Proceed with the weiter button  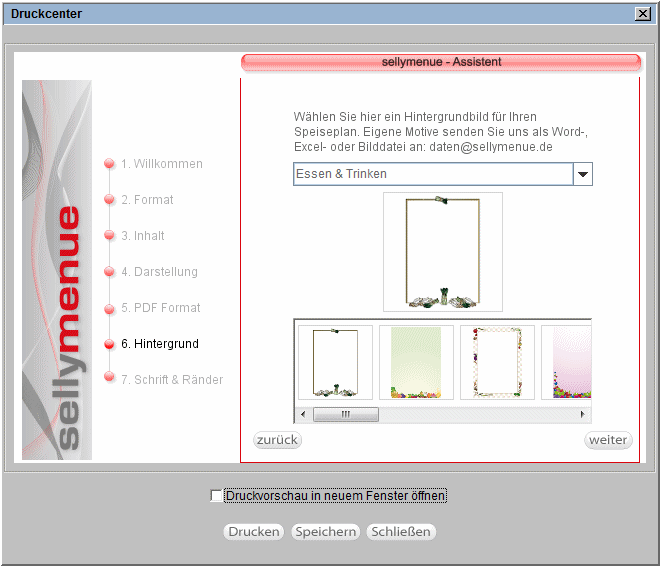pyautogui.click(x=608, y=440)
